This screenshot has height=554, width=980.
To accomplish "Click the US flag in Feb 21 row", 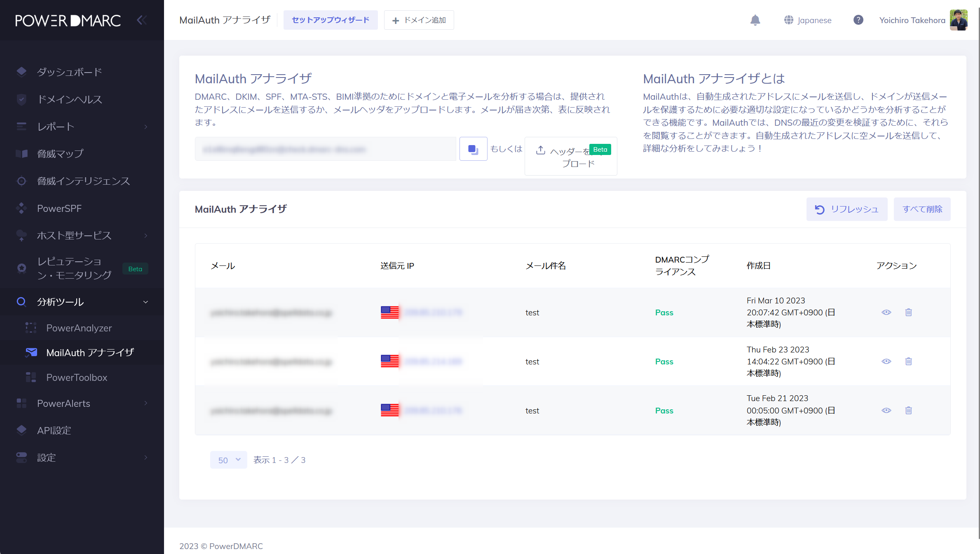I will tap(389, 411).
